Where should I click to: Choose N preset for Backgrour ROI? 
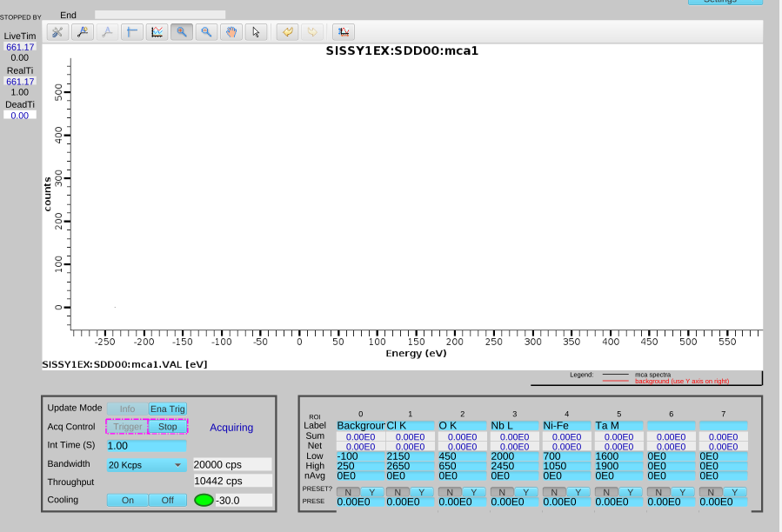click(348, 492)
